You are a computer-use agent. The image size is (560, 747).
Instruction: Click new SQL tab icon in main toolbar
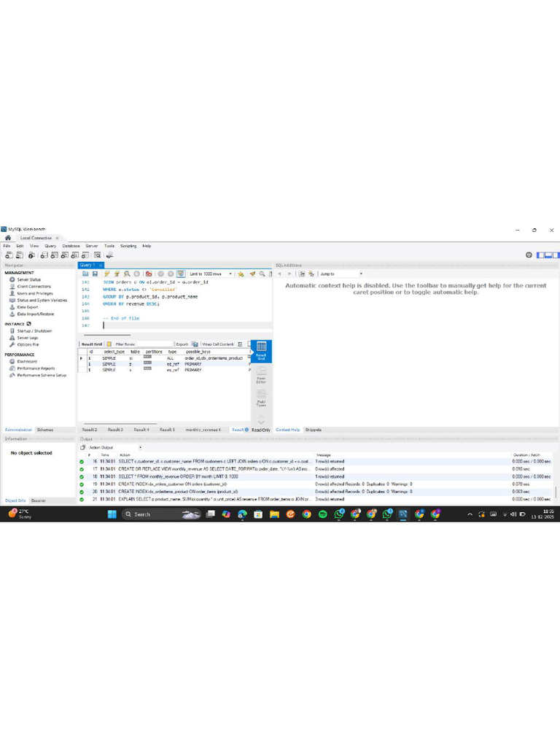pos(9,255)
